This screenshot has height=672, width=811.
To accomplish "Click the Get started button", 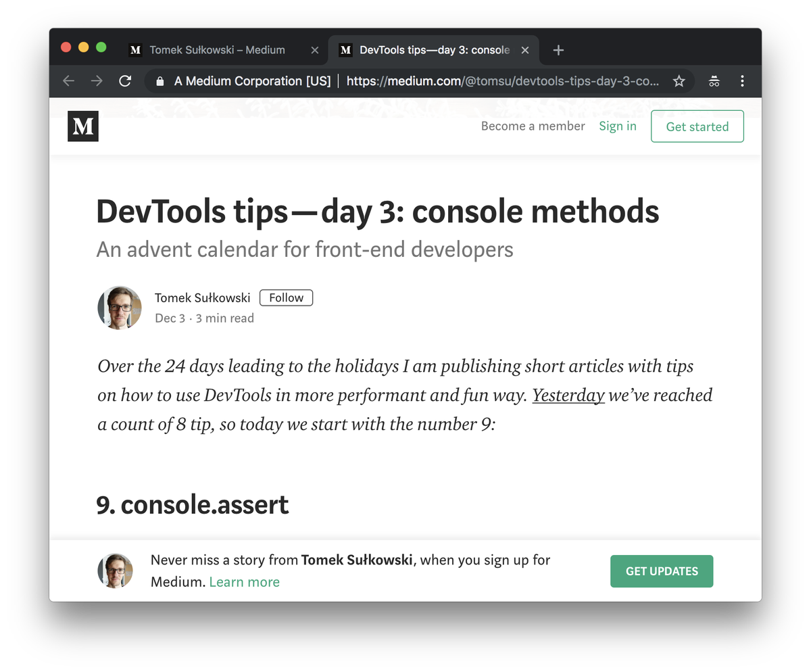I will (697, 126).
